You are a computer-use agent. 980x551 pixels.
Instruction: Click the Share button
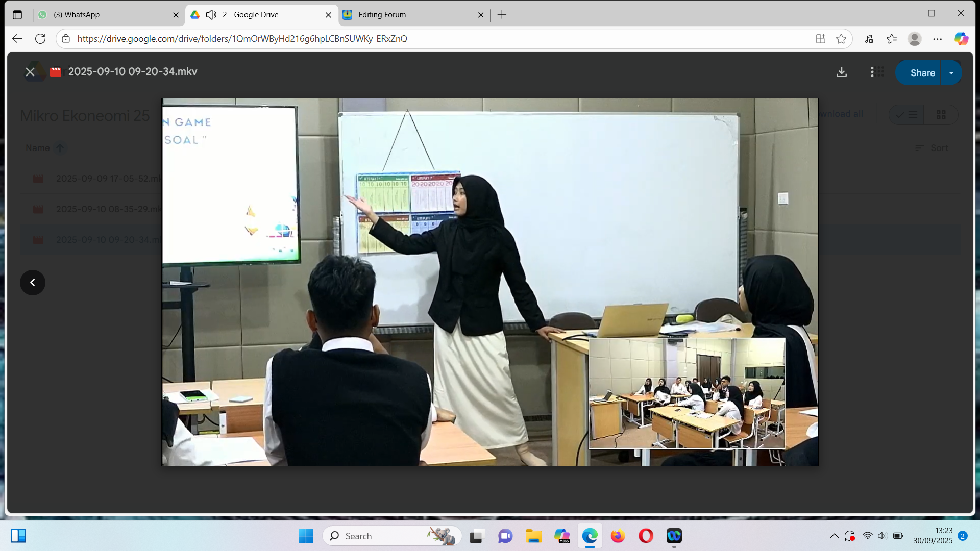tap(922, 73)
